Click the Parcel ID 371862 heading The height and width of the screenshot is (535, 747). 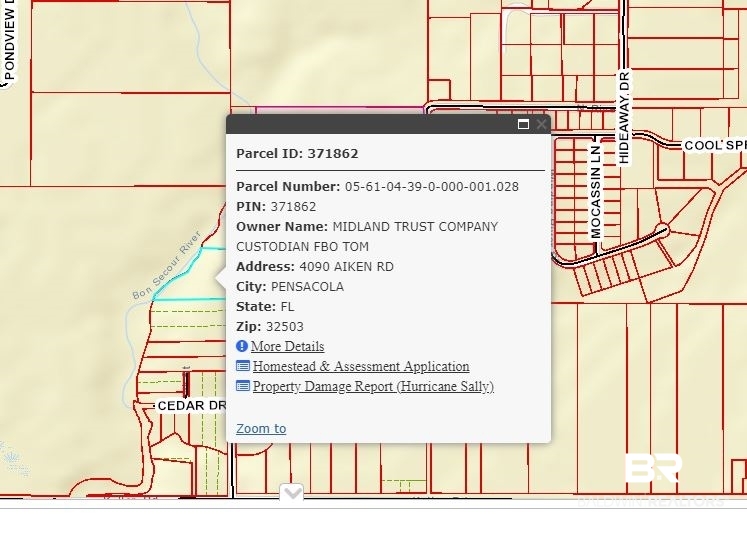(x=297, y=153)
